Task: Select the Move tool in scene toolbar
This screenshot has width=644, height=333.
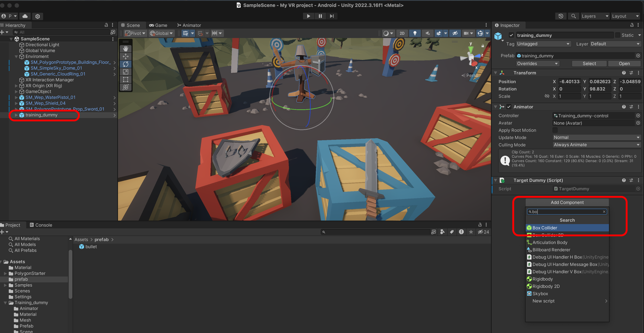Action: (x=125, y=56)
